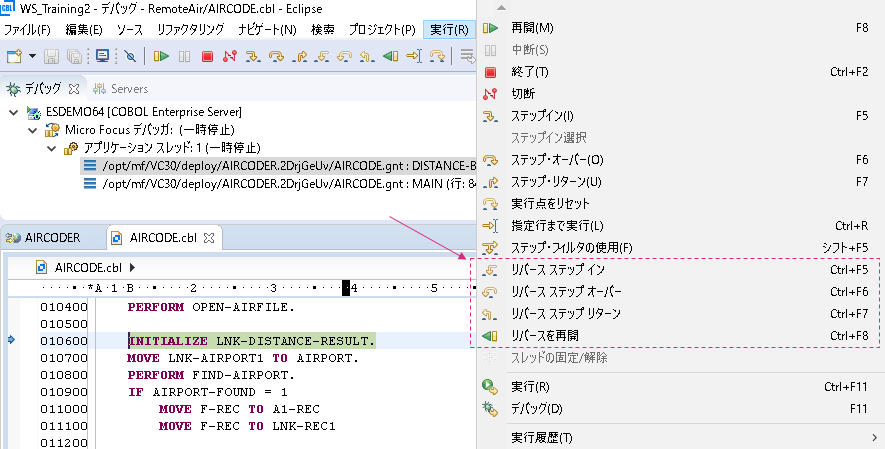Image resolution: width=885 pixels, height=449 pixels.
Task: Click the Reset execution point toolbar icon
Action: [x=437, y=56]
